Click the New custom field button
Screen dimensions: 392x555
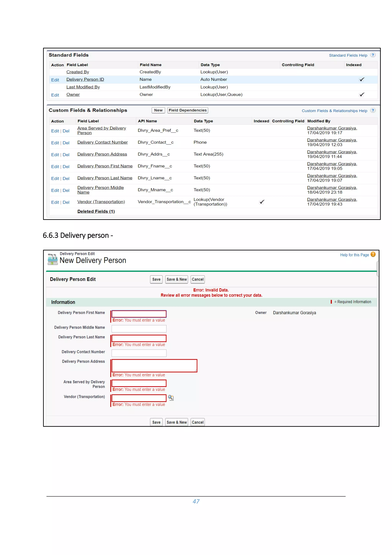pyautogui.click(x=158, y=110)
